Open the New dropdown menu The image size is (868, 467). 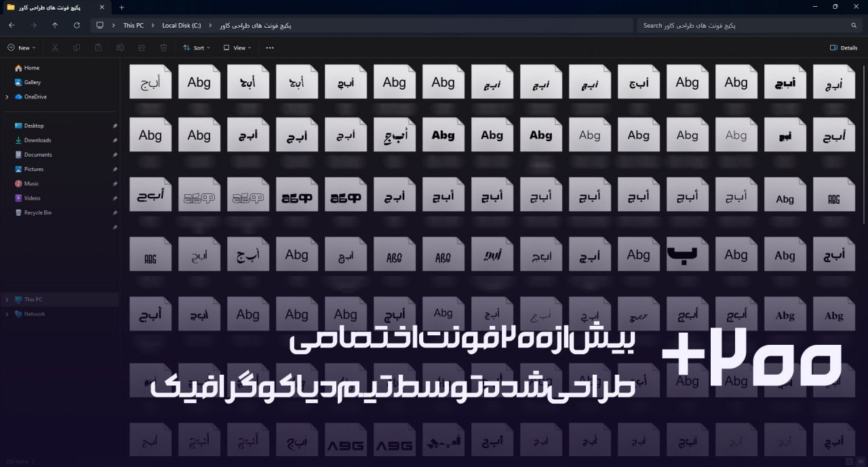point(22,48)
